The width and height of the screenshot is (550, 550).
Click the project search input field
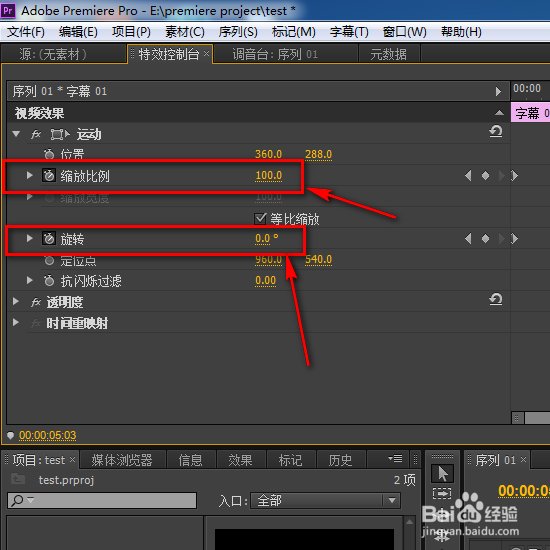coord(102,500)
